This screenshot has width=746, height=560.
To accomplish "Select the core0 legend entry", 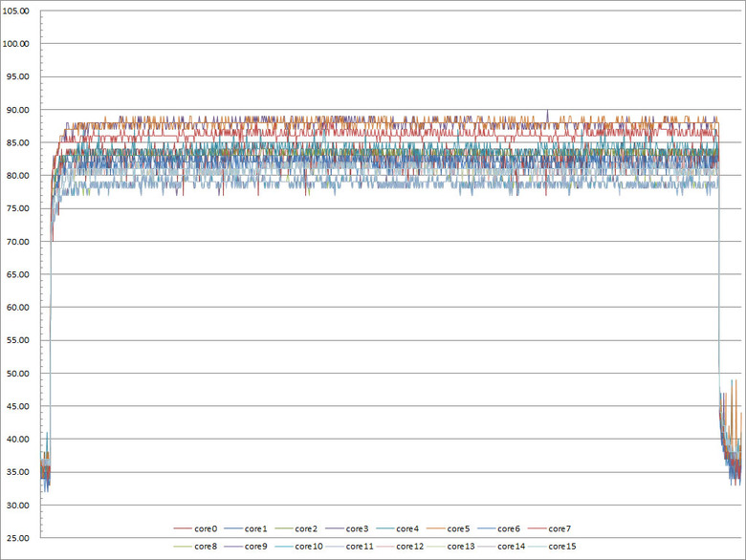I will tap(195, 528).
